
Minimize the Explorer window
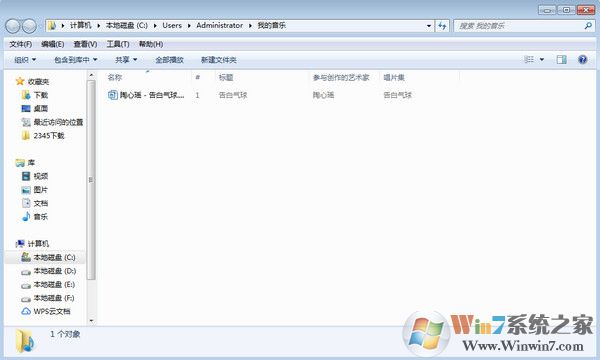pyautogui.click(x=547, y=10)
